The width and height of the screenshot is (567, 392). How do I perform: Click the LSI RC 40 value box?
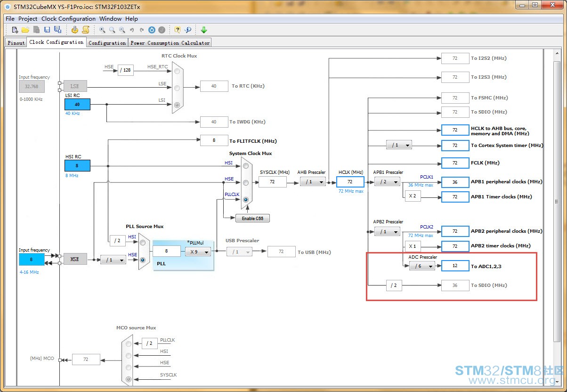(x=77, y=105)
